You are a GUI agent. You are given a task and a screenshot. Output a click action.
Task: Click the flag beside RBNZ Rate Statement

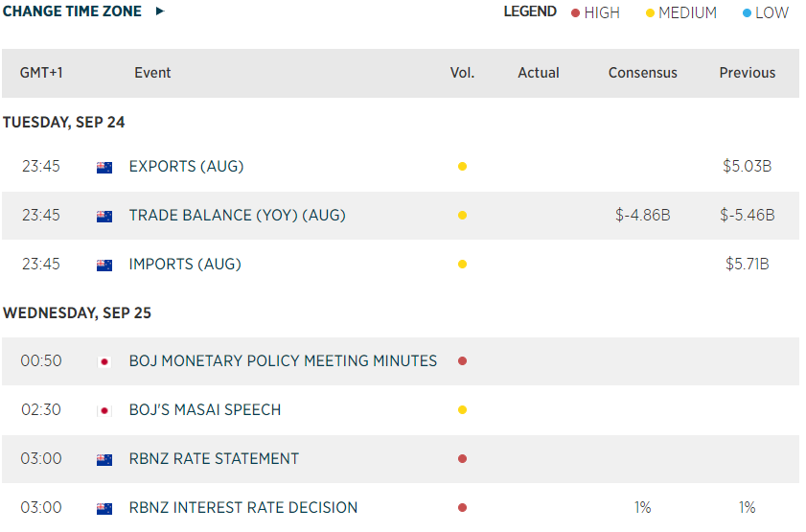[x=104, y=459]
